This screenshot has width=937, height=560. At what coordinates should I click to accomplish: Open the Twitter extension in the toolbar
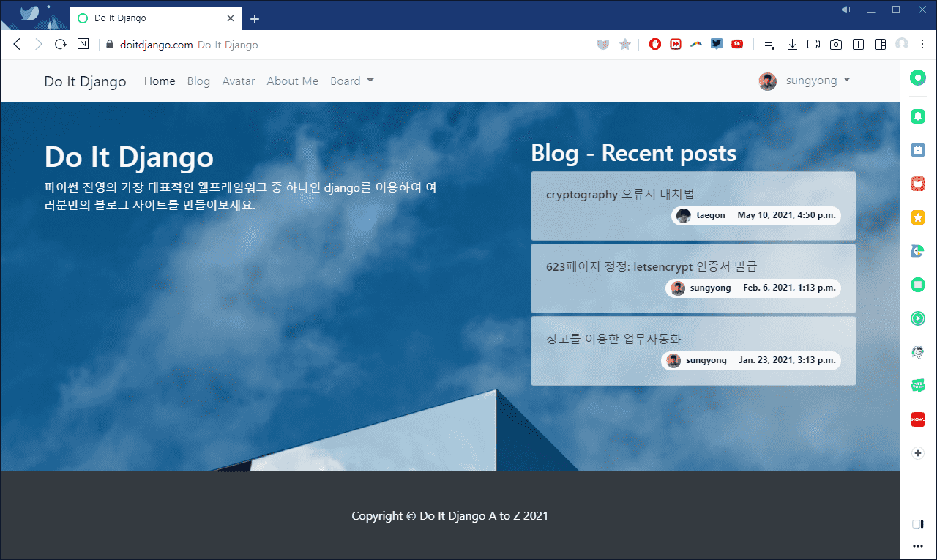tap(717, 44)
